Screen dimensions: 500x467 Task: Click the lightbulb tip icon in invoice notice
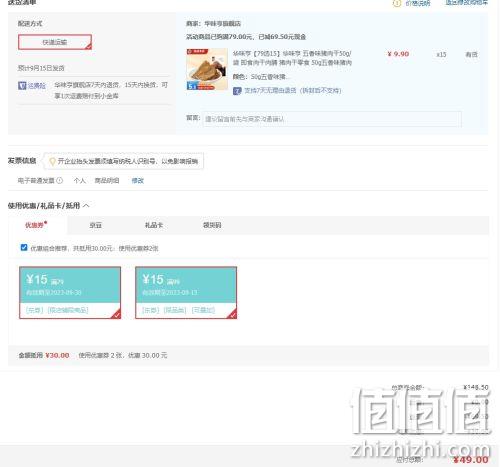52,162
